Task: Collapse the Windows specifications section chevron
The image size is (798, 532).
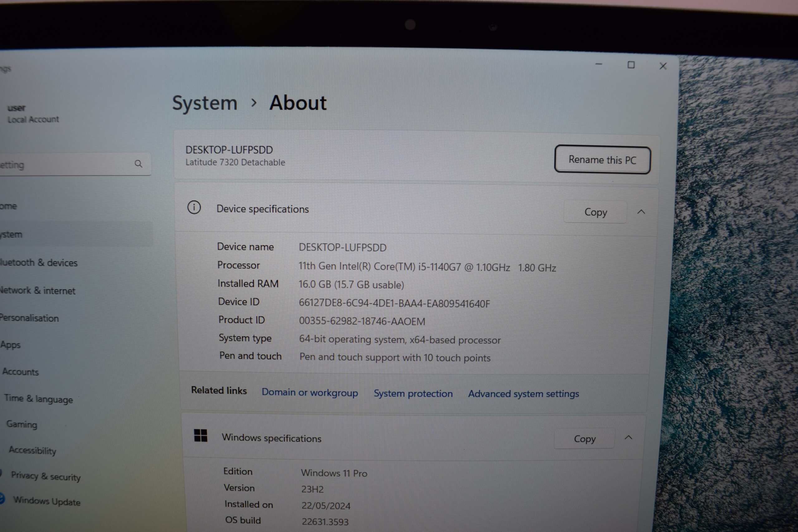Action: tap(628, 437)
